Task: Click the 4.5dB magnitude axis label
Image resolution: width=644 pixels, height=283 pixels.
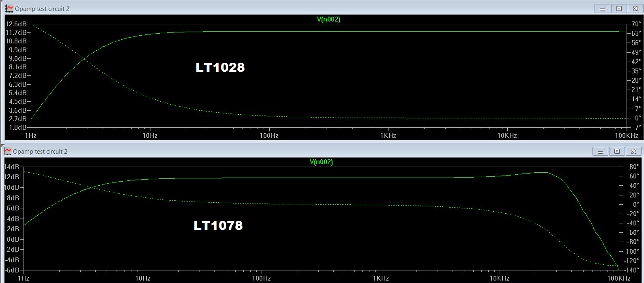Action: (x=18, y=101)
